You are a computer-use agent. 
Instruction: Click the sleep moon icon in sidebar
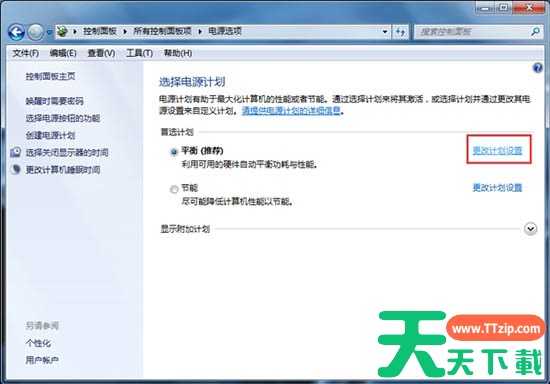pyautogui.click(x=15, y=169)
